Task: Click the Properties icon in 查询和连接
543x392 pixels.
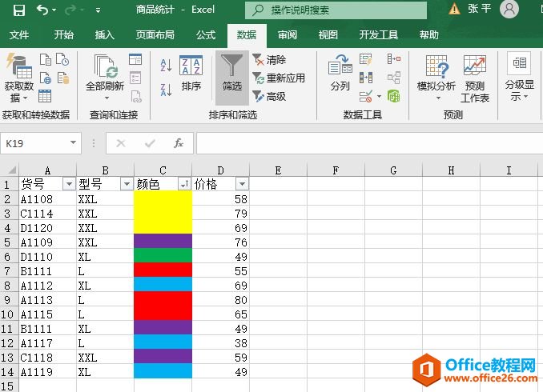Action: pyautogui.click(x=135, y=78)
